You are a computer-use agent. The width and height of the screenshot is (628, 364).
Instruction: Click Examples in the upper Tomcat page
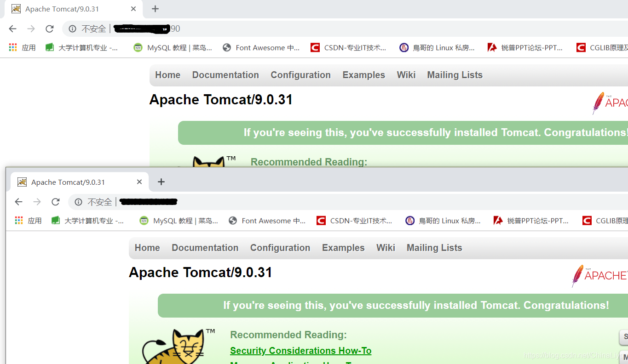(363, 75)
